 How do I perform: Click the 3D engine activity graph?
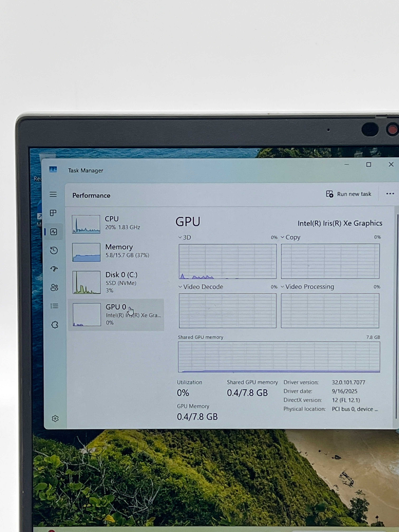point(227,261)
